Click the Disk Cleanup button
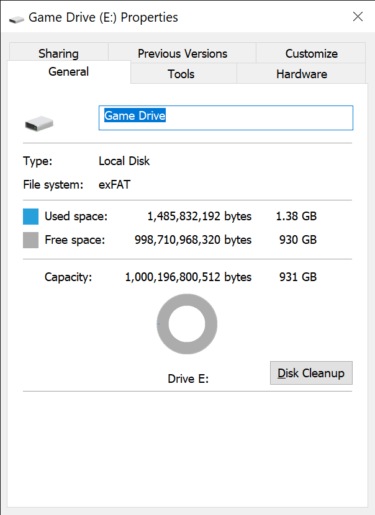The image size is (375, 515). (x=311, y=373)
